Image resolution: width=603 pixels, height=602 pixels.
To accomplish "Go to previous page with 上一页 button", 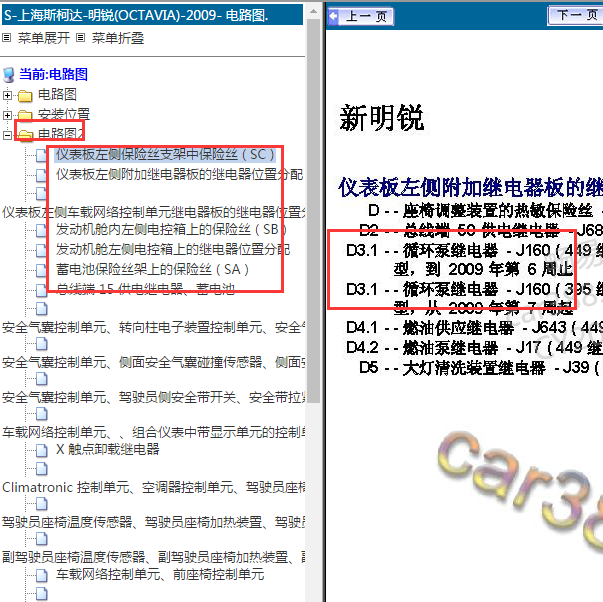I will [x=360, y=16].
